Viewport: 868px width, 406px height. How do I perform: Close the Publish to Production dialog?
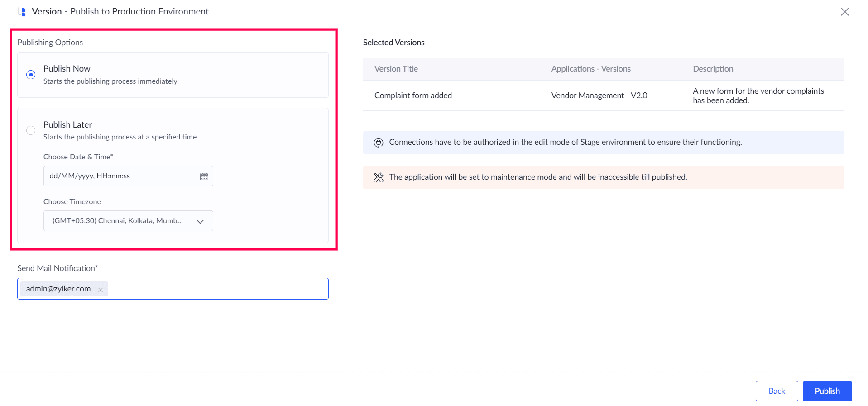point(844,12)
